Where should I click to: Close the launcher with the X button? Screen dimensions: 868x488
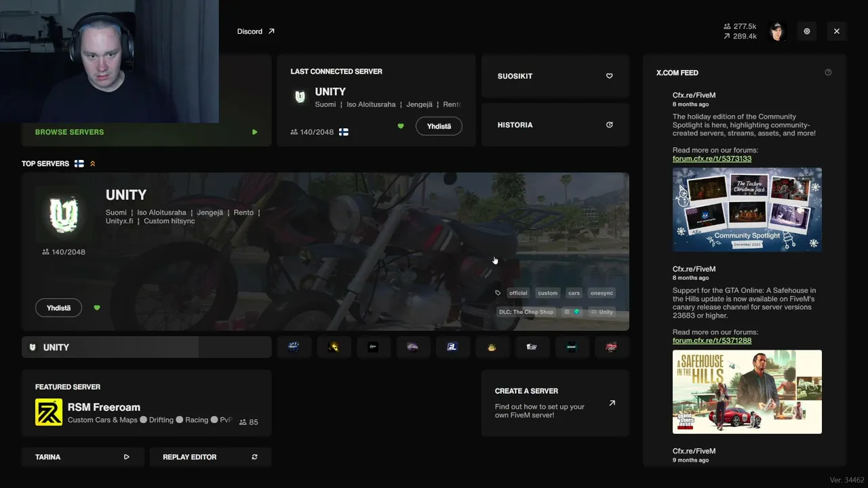[837, 31]
